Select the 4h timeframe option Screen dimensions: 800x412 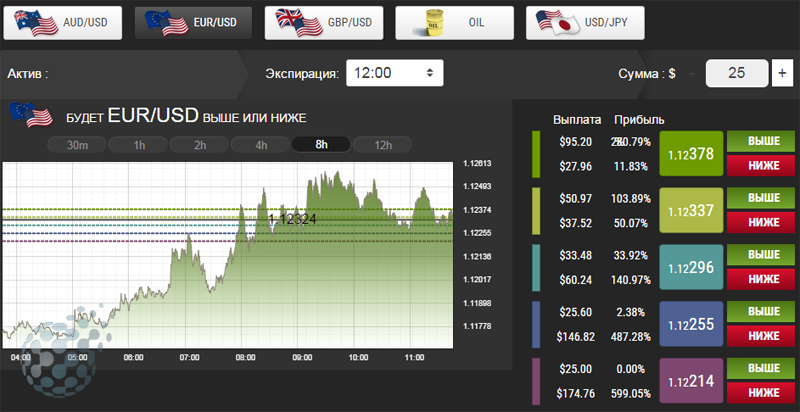tap(261, 144)
